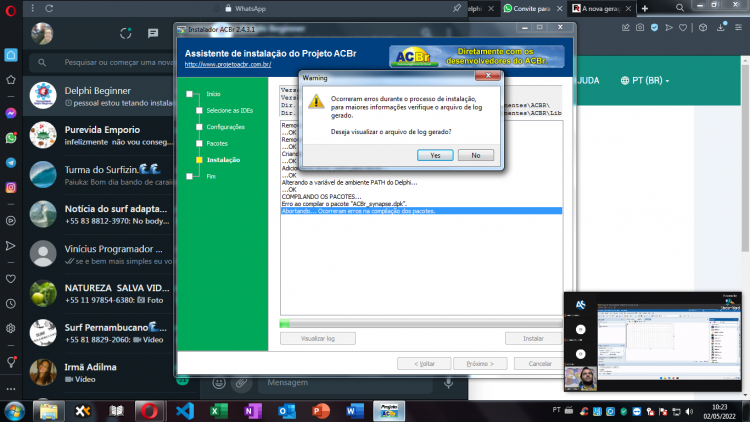The height and width of the screenshot is (422, 750).
Task: Click the installation progress bar
Action: (421, 324)
